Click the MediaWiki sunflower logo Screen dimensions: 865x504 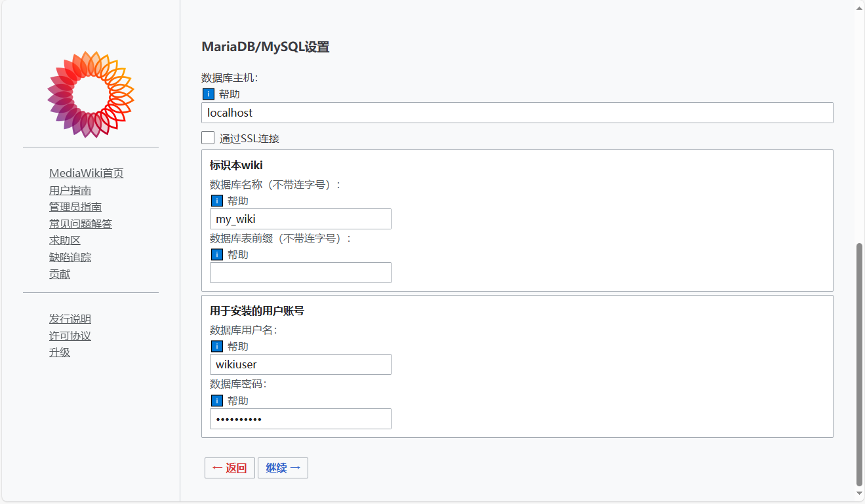click(91, 94)
